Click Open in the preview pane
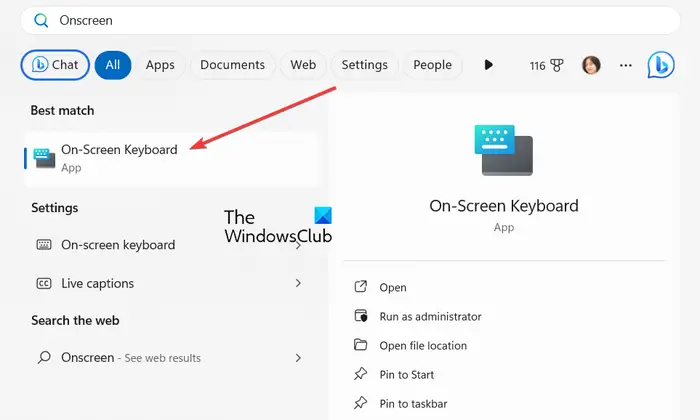The height and width of the screenshot is (420, 700). pyautogui.click(x=393, y=287)
